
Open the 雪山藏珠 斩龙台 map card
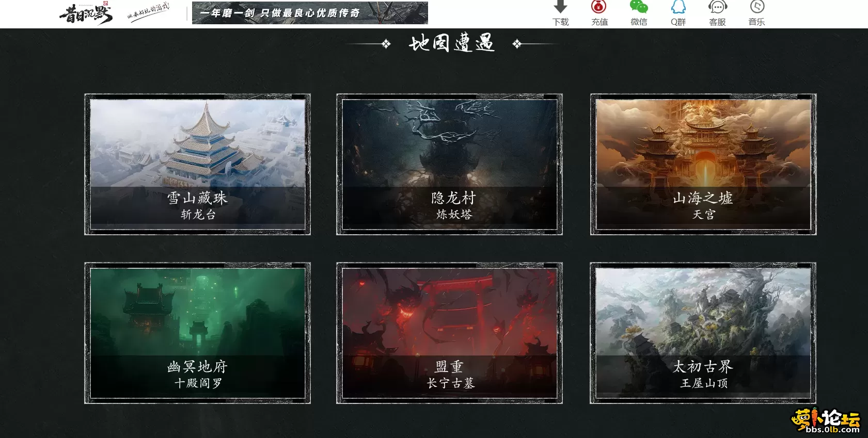click(197, 164)
